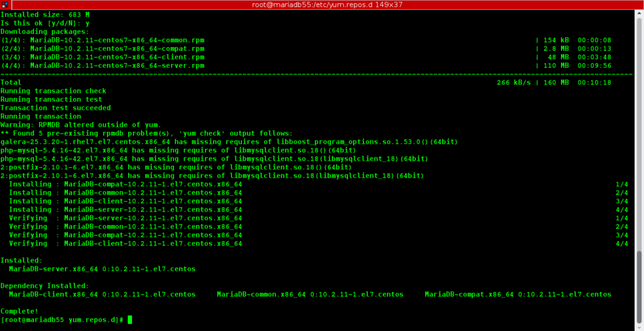Click 'Verifying : MariaDB-client-10.2.11-1' line
The image size is (644, 331).
pos(126,244)
